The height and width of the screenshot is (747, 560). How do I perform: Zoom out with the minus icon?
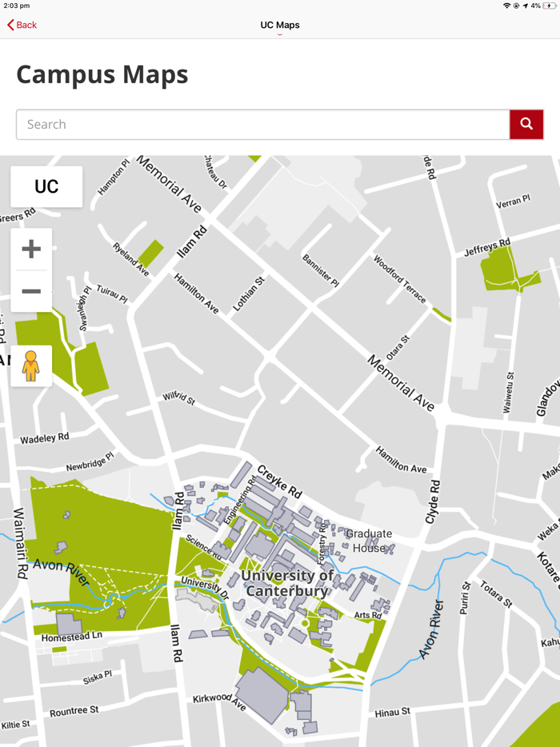pos(31,290)
